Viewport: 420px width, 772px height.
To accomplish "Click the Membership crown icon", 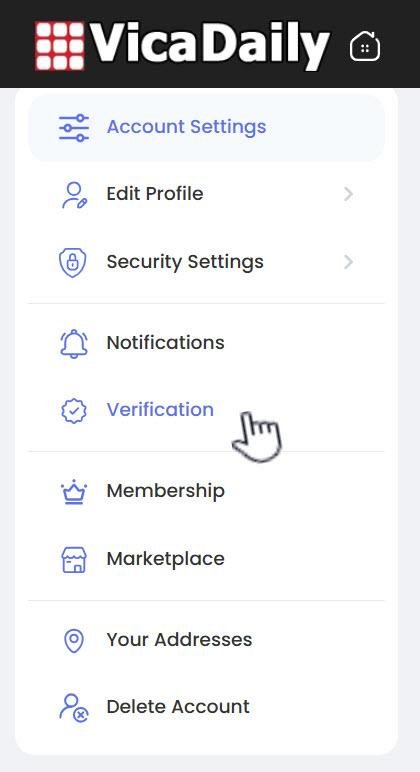I will pyautogui.click(x=74, y=492).
